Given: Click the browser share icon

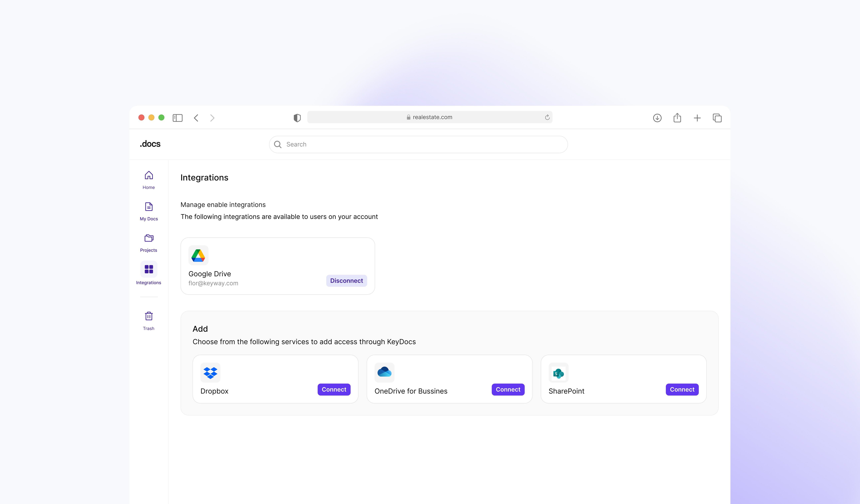Looking at the screenshot, I should [677, 118].
